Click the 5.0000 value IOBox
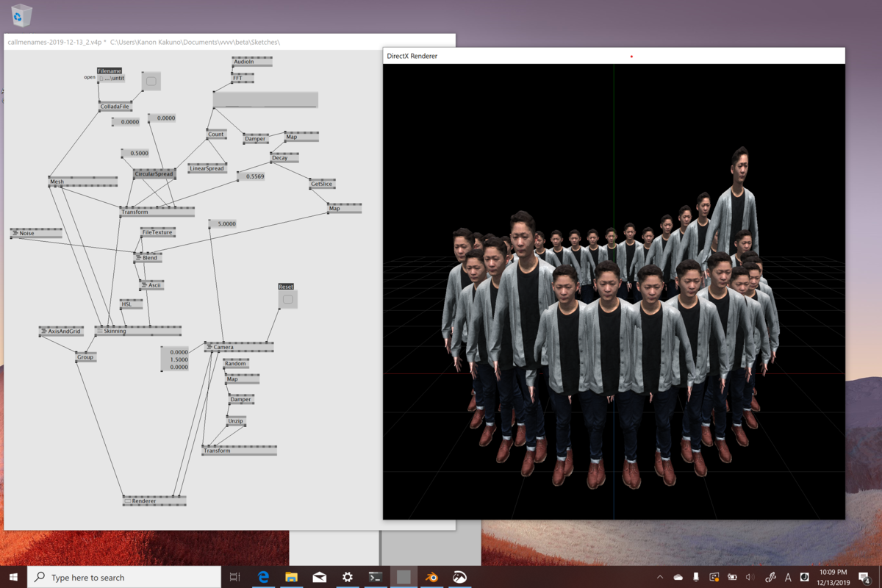Image resolution: width=882 pixels, height=588 pixels. tap(223, 223)
